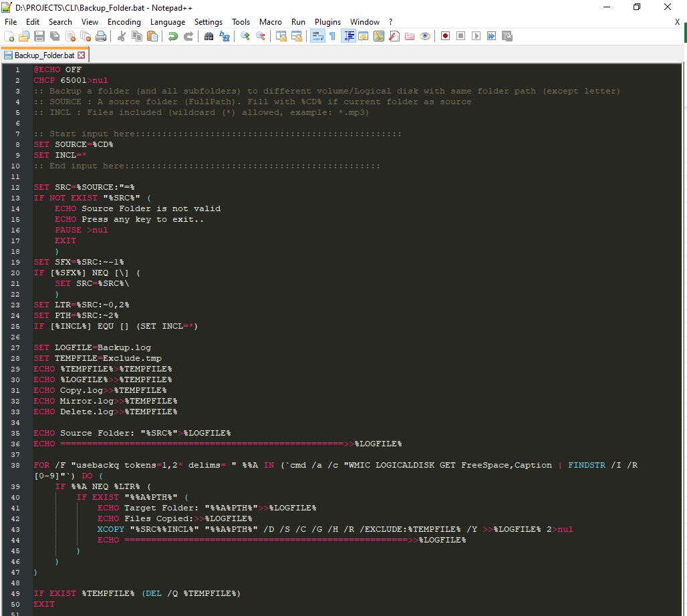Click the Close All toolbar icon
687x616 pixels.
86,36
